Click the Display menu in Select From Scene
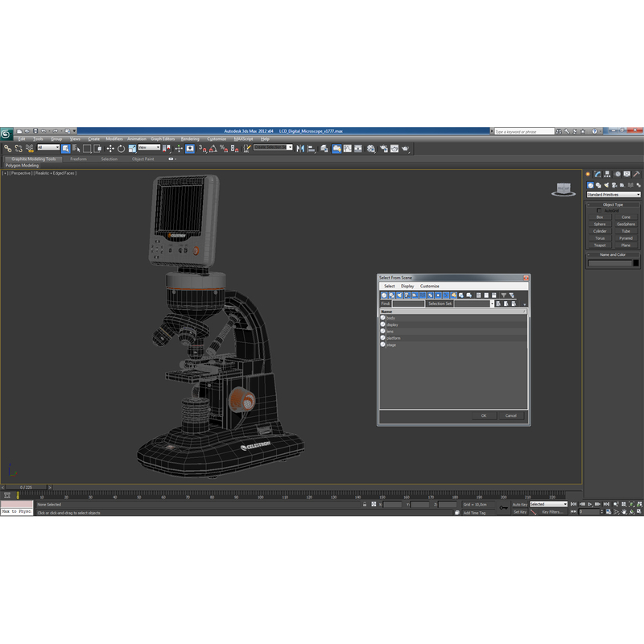The height and width of the screenshot is (644, 644). (407, 286)
